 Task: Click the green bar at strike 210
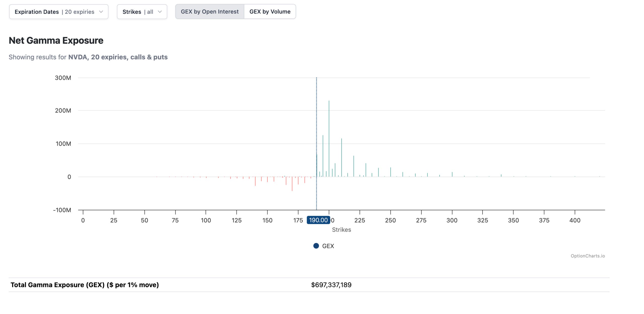point(341,157)
